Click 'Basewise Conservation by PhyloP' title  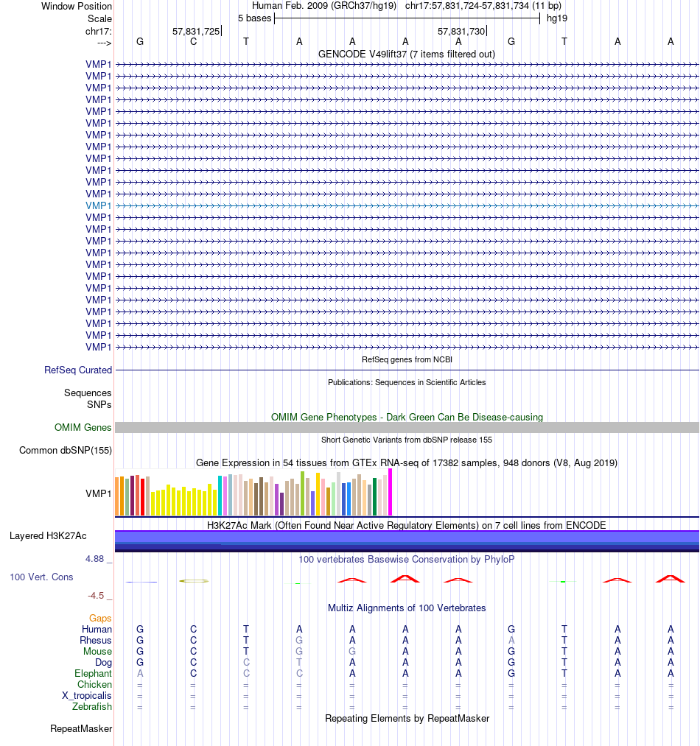click(407, 559)
